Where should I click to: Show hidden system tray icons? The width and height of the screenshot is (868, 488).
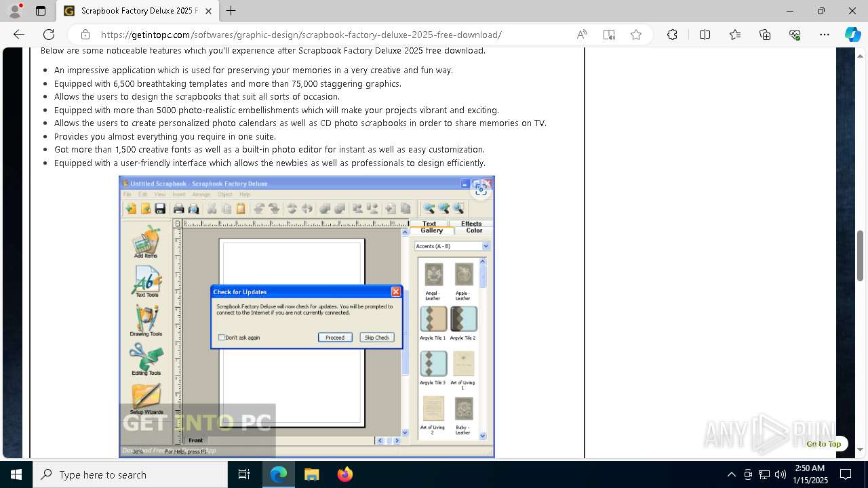coord(731,474)
